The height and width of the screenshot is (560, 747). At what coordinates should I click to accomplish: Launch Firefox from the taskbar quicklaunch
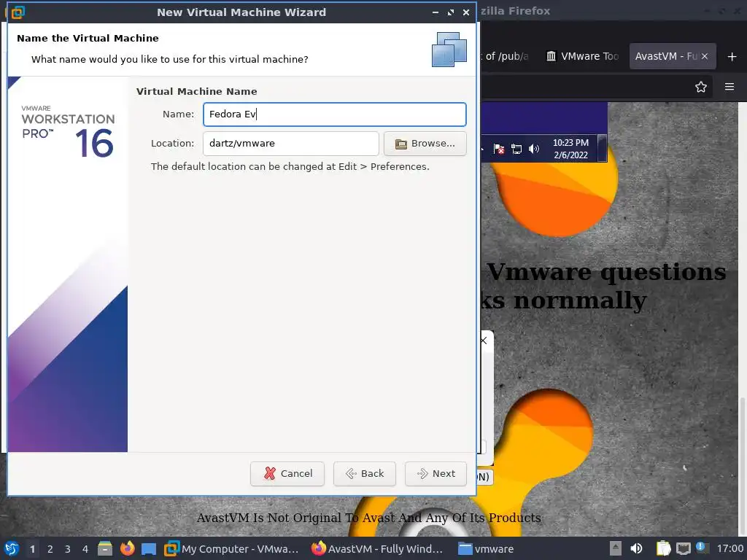(x=127, y=549)
